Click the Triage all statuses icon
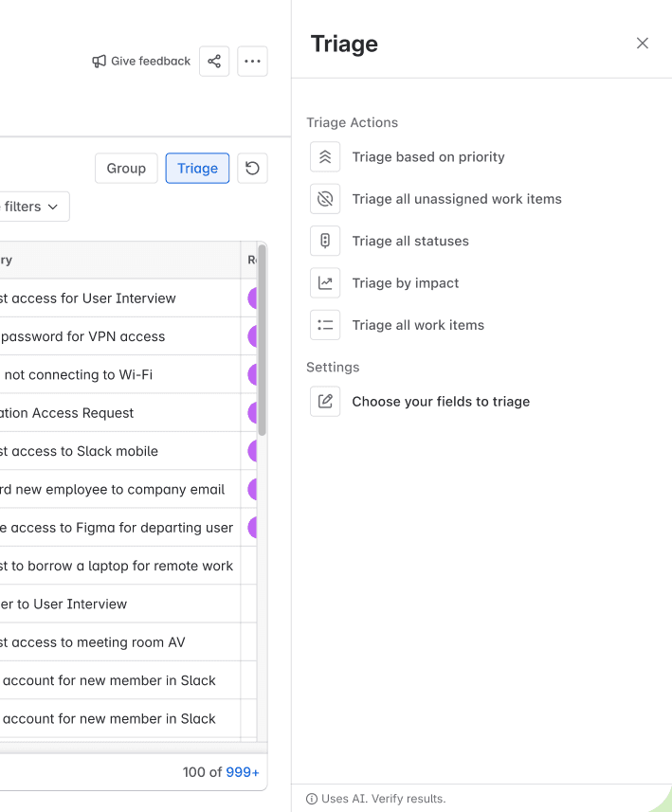Viewport: 672px width, 812px height. pos(325,241)
